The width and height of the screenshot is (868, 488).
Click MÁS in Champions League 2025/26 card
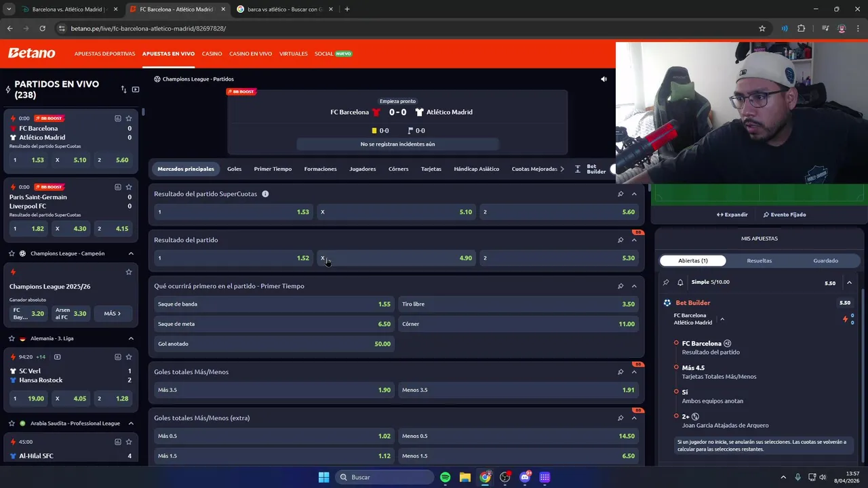pyautogui.click(x=113, y=314)
